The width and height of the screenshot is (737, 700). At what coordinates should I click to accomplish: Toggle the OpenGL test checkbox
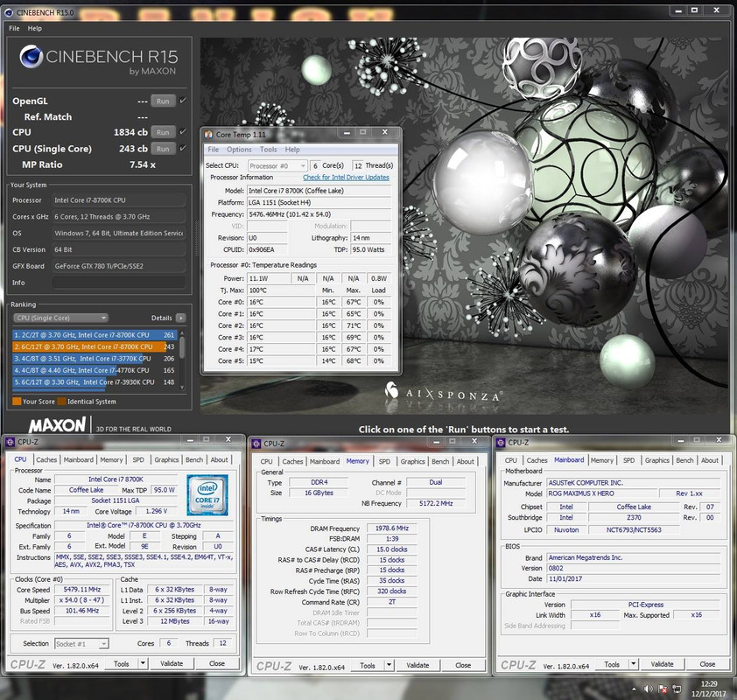183,101
